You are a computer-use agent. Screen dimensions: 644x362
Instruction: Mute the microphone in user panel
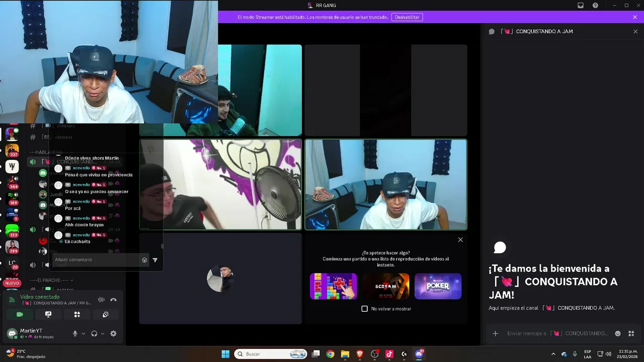(75, 333)
